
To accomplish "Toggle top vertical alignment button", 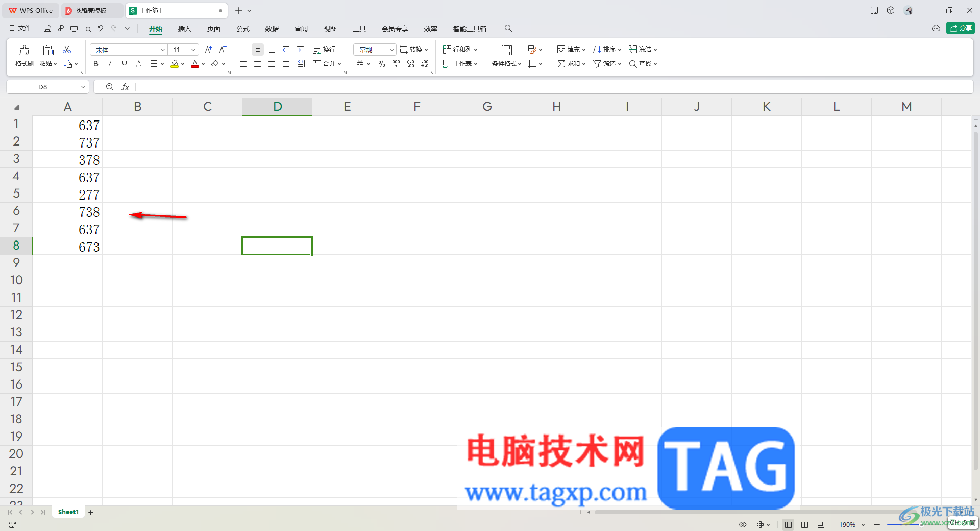I will click(243, 50).
